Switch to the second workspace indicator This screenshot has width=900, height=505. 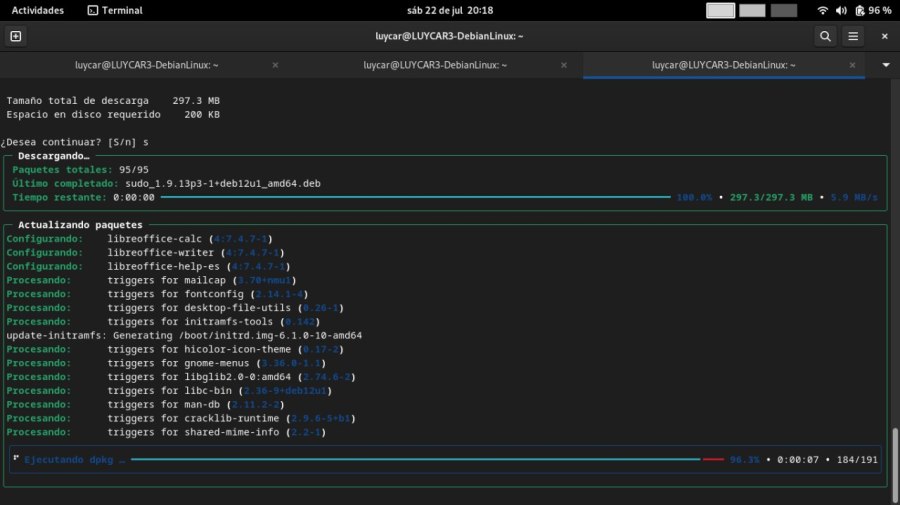point(752,10)
